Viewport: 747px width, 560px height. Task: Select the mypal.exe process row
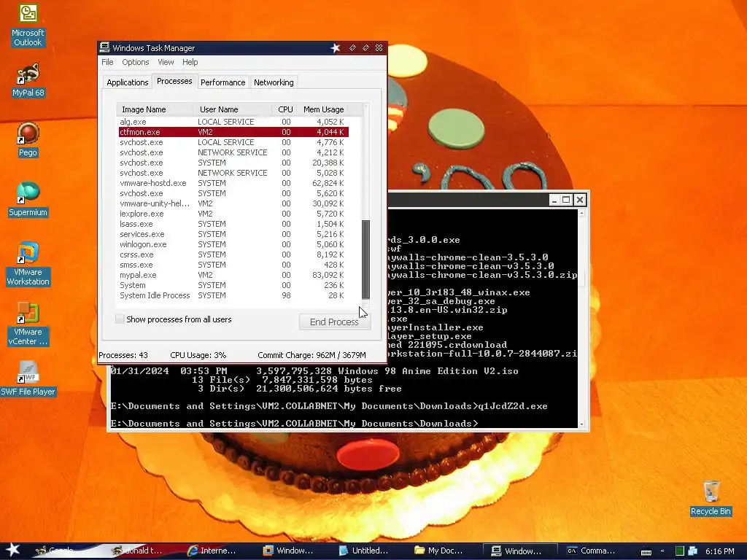click(233, 275)
